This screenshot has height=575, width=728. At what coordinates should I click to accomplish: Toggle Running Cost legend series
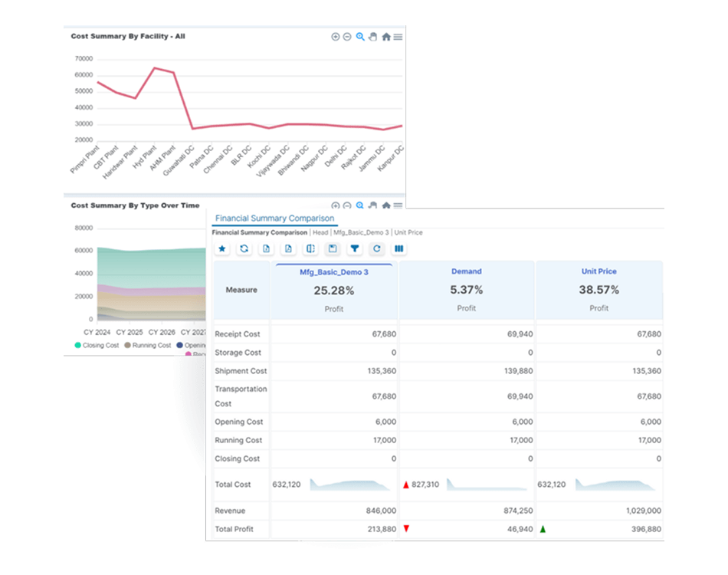coord(148,345)
